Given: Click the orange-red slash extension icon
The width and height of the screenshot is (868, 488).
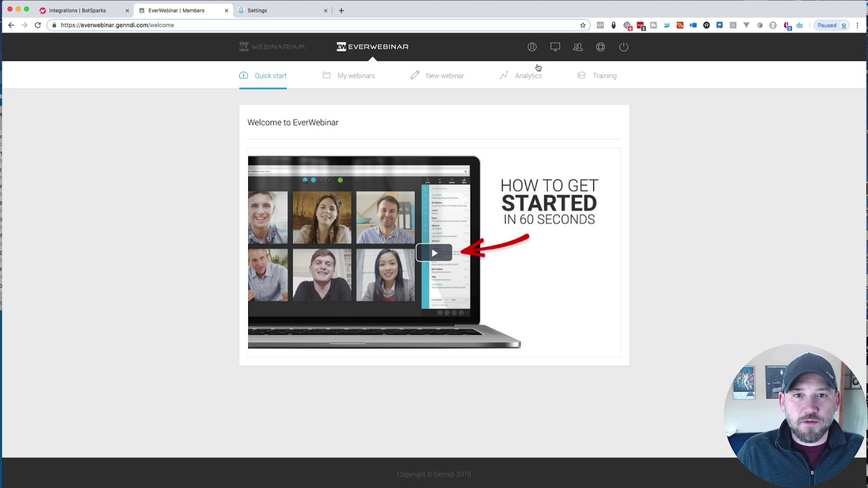Looking at the screenshot, I should (x=679, y=25).
